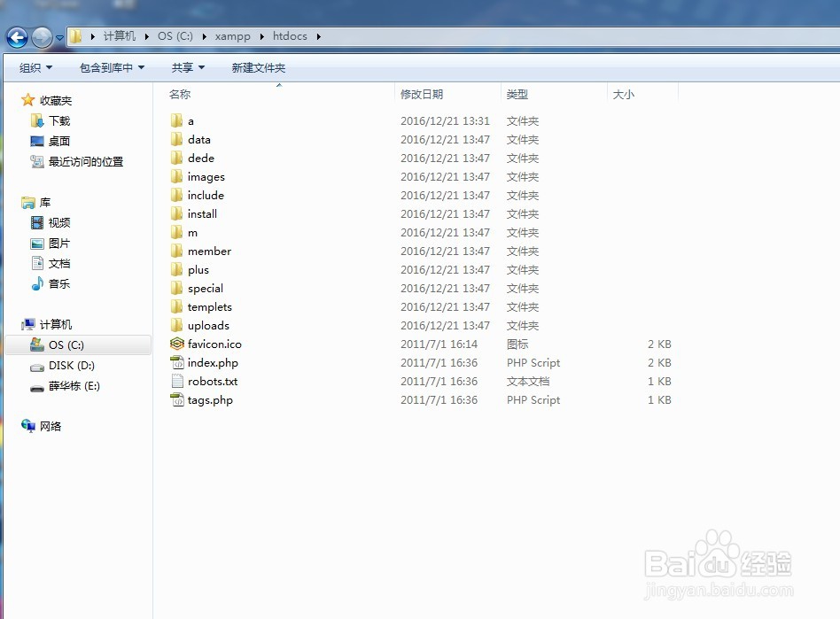Select the data folder icon

[177, 139]
